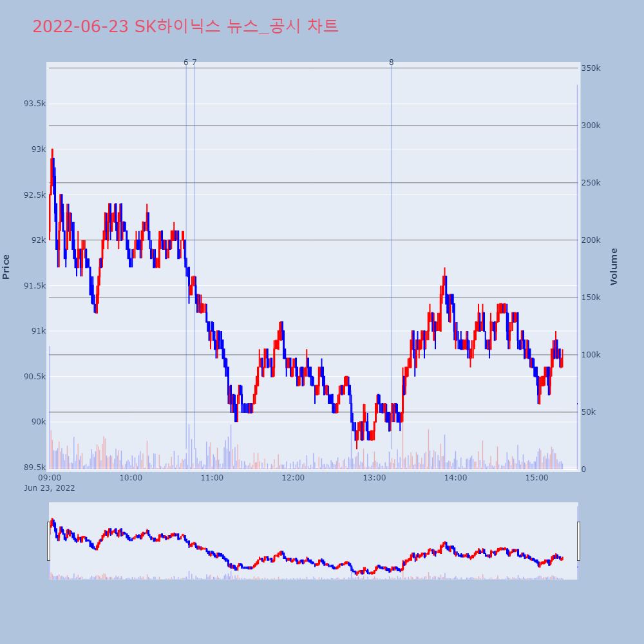Click the 89.5k price tick label
This screenshot has width=644, height=644.
(x=35, y=467)
